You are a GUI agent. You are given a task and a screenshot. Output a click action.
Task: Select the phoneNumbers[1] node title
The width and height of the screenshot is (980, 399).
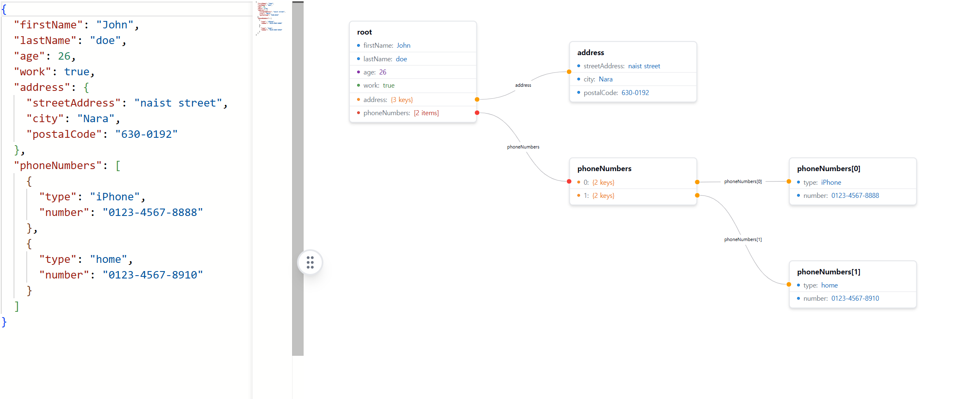[829, 272]
